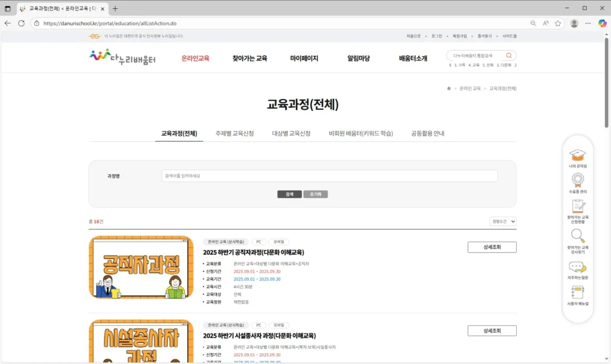Open 찾아가는 교육 신청현황 sidebar icon

(577, 206)
